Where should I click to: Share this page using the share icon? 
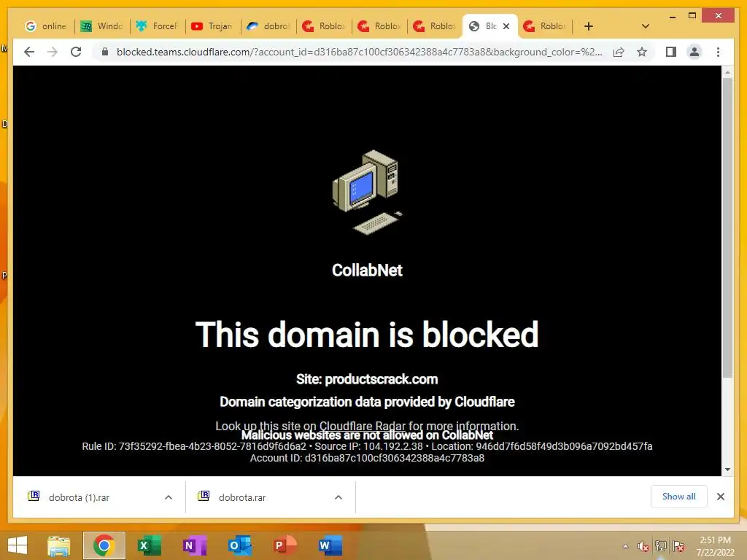click(619, 52)
